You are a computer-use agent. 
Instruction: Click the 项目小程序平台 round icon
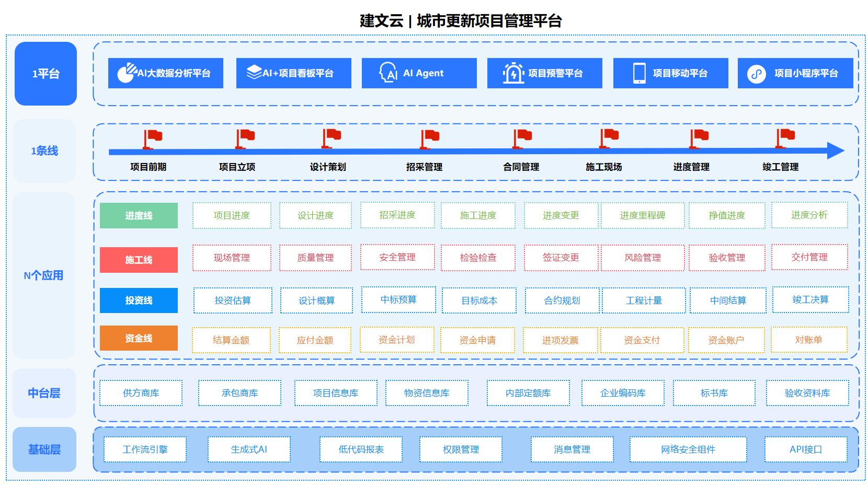pos(756,74)
